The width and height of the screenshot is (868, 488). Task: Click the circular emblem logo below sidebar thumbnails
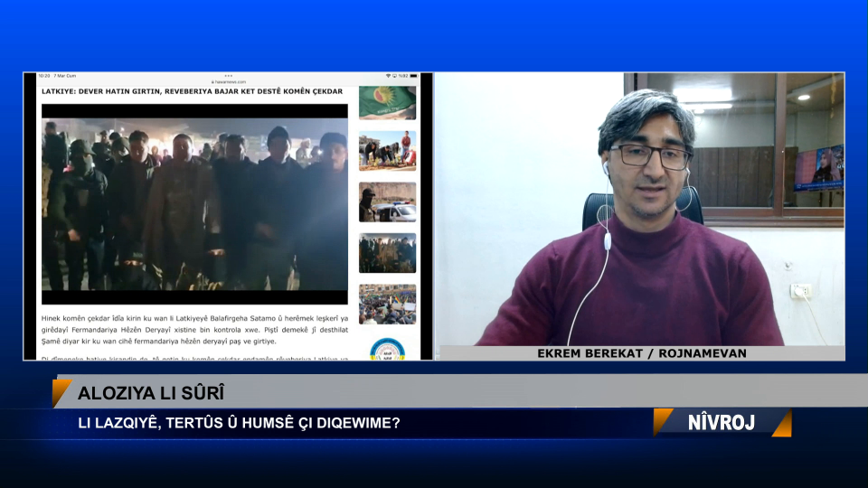click(x=387, y=349)
